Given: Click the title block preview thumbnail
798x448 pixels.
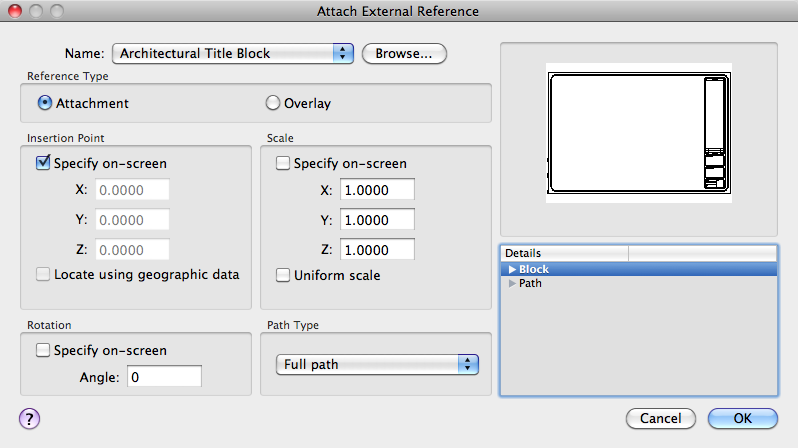Looking at the screenshot, I should point(638,133).
